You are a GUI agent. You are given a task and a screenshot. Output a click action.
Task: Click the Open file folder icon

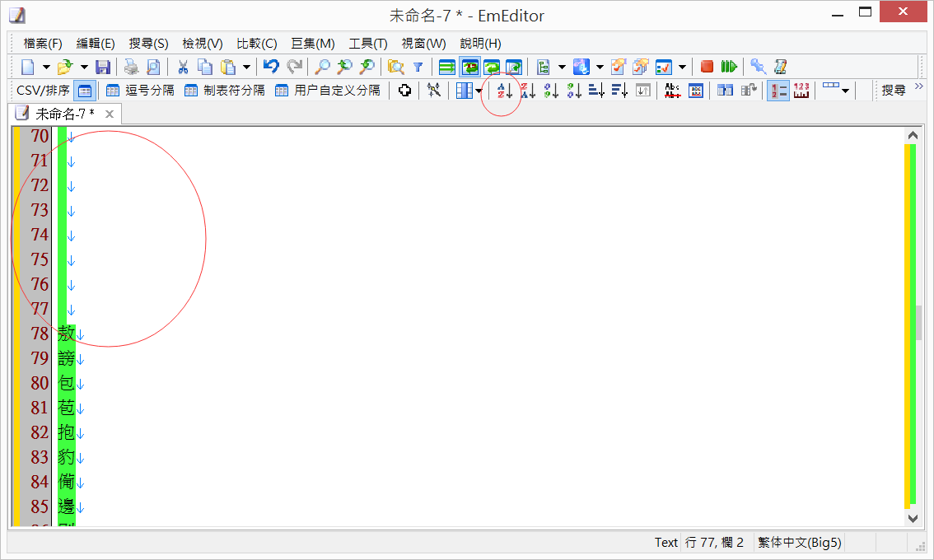tap(64, 67)
